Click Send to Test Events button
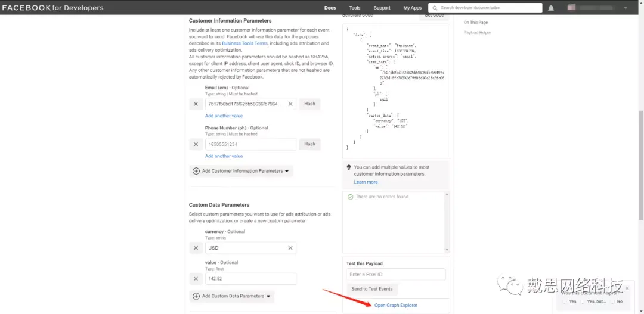 tap(372, 289)
